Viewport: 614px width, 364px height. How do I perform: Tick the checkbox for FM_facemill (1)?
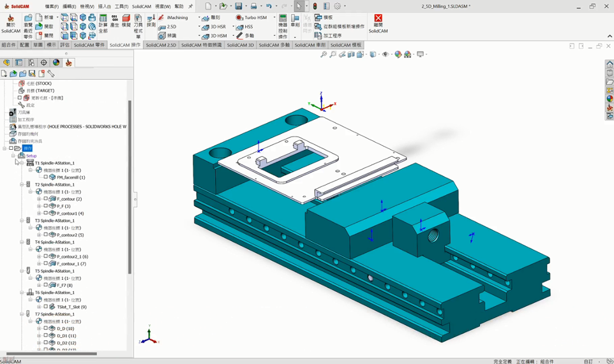[46, 177]
